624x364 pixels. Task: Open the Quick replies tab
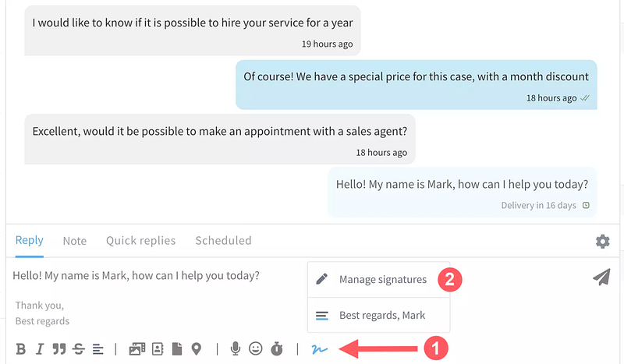pyautogui.click(x=141, y=241)
